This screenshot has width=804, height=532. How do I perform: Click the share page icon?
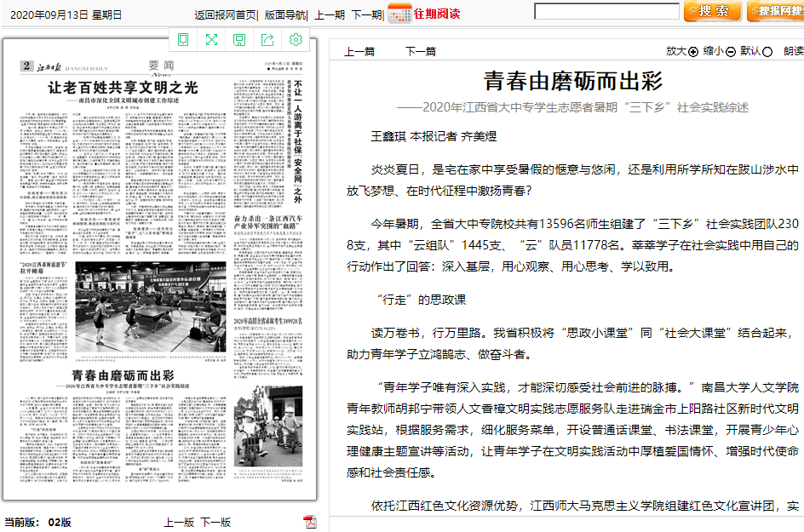(x=267, y=39)
